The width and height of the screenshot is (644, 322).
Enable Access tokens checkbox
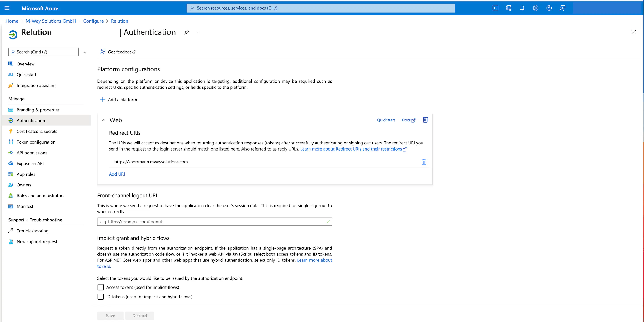[100, 287]
